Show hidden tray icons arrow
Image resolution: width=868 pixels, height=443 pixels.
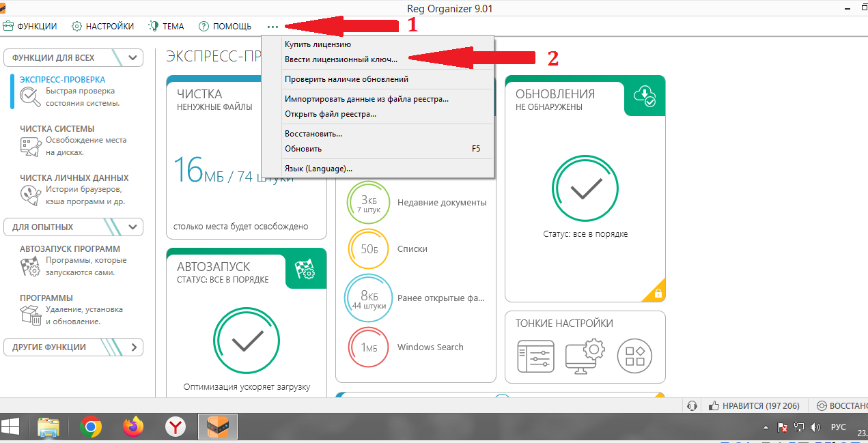coord(767,428)
